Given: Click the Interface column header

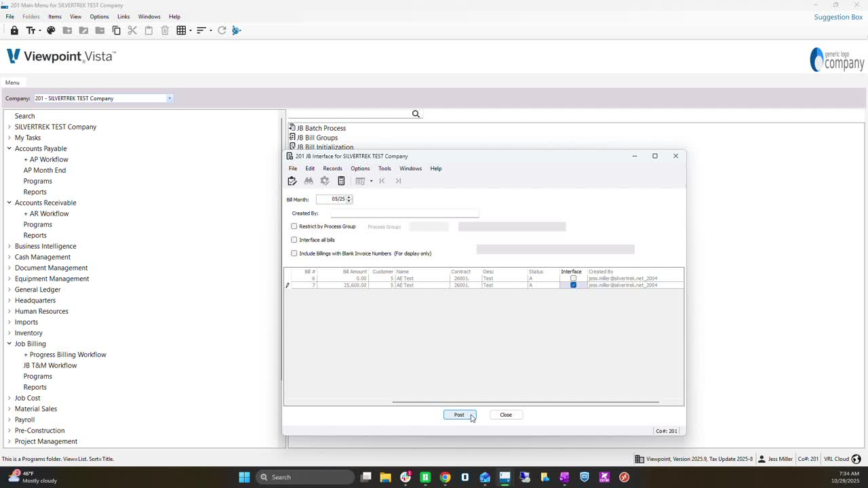Looking at the screenshot, I should pos(571,272).
